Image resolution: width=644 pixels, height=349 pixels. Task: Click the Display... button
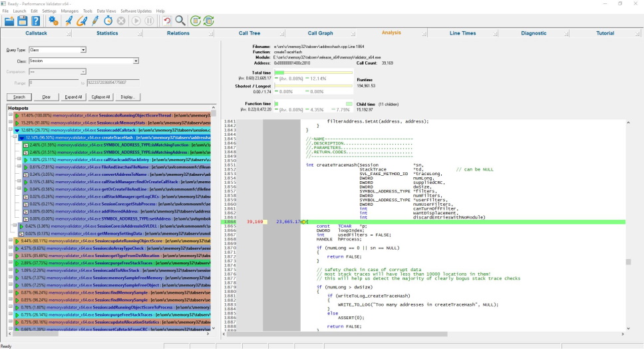tap(128, 97)
